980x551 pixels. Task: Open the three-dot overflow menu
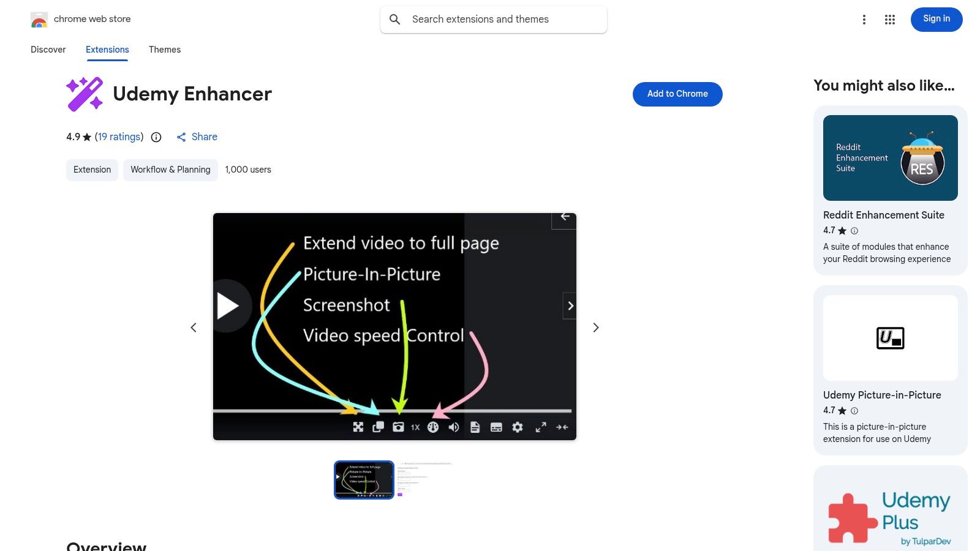[x=864, y=19]
